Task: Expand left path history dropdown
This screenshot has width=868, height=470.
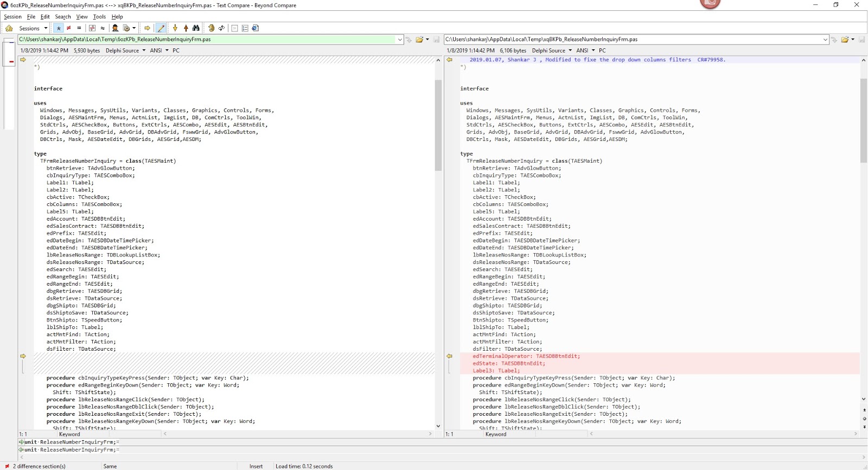Action: coord(400,40)
